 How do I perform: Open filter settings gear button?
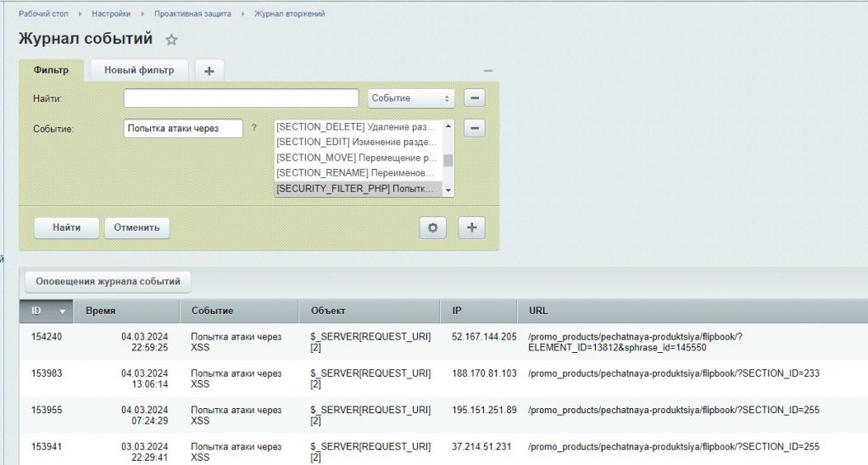click(432, 227)
